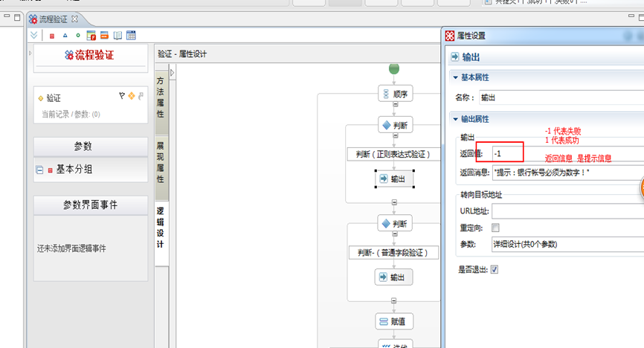
Task: Select the green start node
Action: click(x=394, y=68)
